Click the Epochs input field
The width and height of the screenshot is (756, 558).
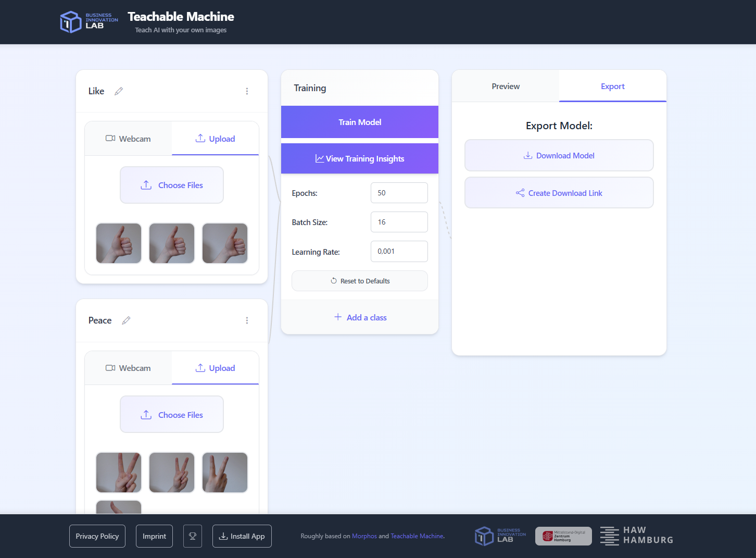(399, 193)
